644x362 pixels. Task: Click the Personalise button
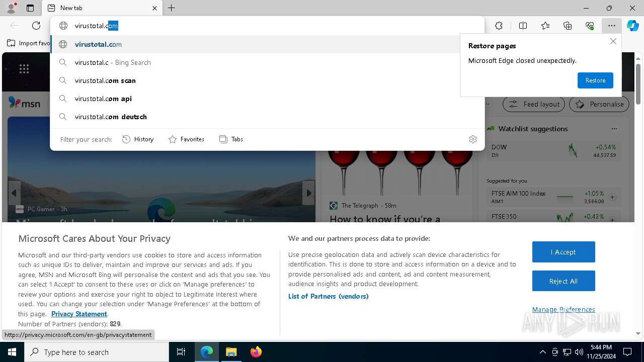coord(599,104)
